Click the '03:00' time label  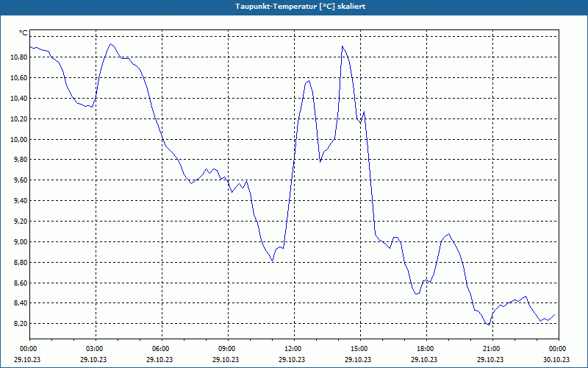[x=96, y=349]
